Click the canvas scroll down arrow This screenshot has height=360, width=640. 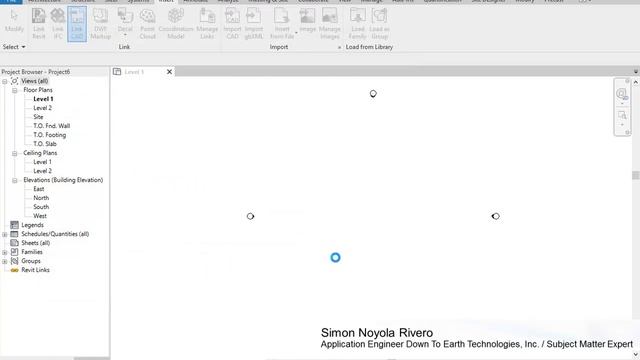point(636,354)
